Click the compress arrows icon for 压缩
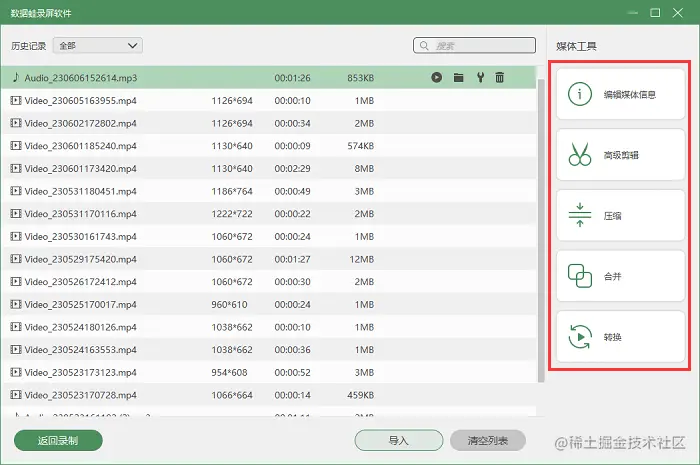The height and width of the screenshot is (465, 700). (580, 215)
